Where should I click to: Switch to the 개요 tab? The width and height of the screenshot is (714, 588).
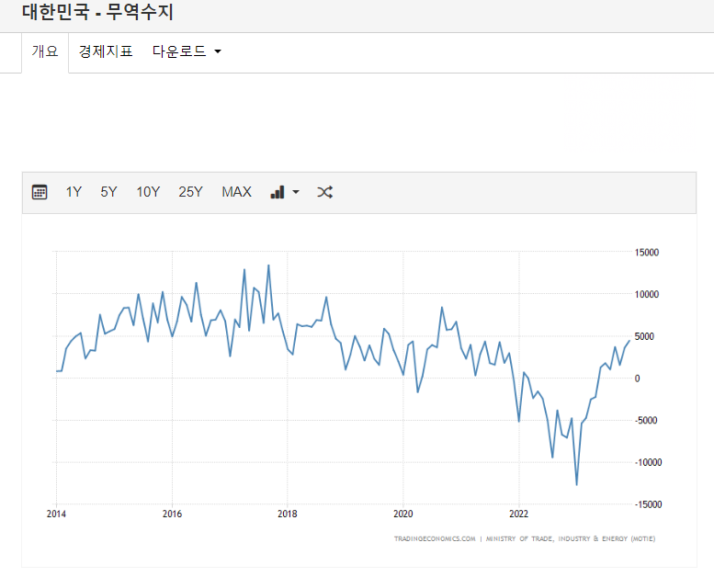tap(45, 51)
